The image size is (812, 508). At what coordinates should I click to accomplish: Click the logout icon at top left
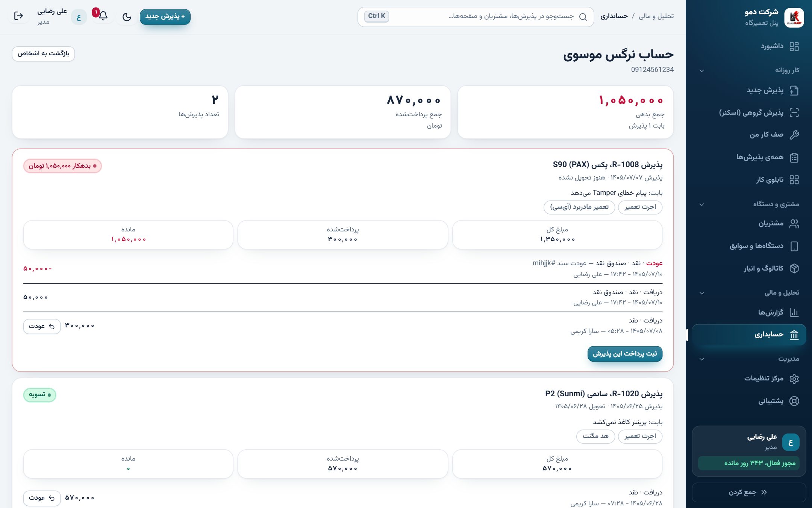(x=18, y=16)
